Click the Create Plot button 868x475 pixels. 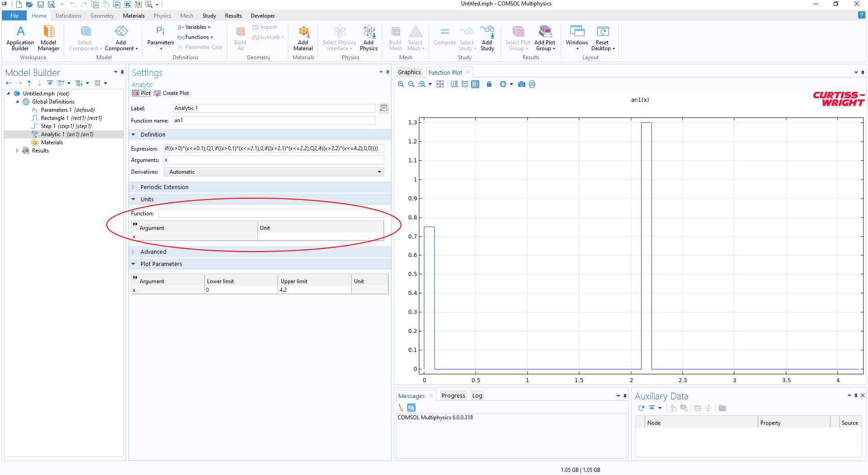172,93
